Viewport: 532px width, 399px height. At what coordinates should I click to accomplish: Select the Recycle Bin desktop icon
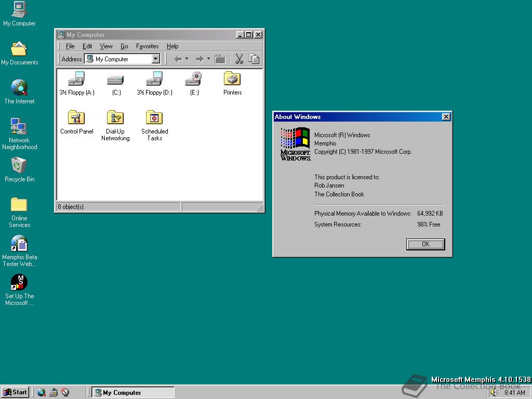[19, 166]
